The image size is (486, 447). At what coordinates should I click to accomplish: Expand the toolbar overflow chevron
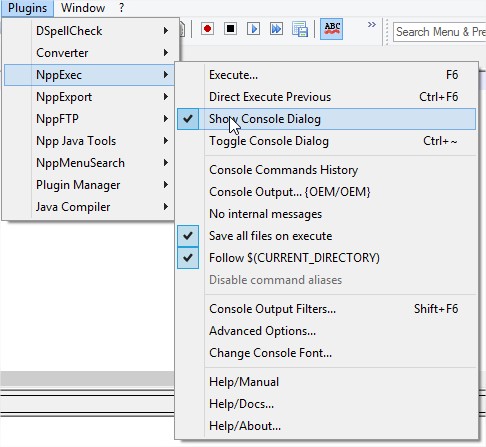click(372, 25)
